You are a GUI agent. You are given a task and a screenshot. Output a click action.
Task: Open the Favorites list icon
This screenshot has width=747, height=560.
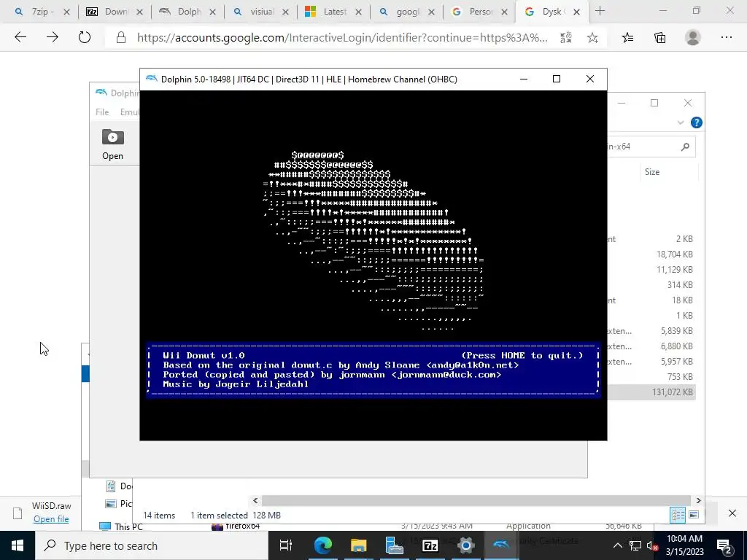(628, 38)
